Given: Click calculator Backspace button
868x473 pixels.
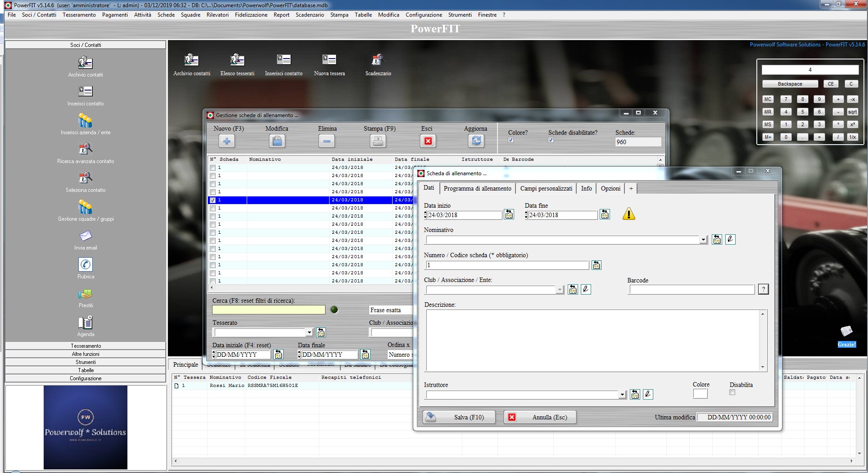Looking at the screenshot, I should 790,84.
